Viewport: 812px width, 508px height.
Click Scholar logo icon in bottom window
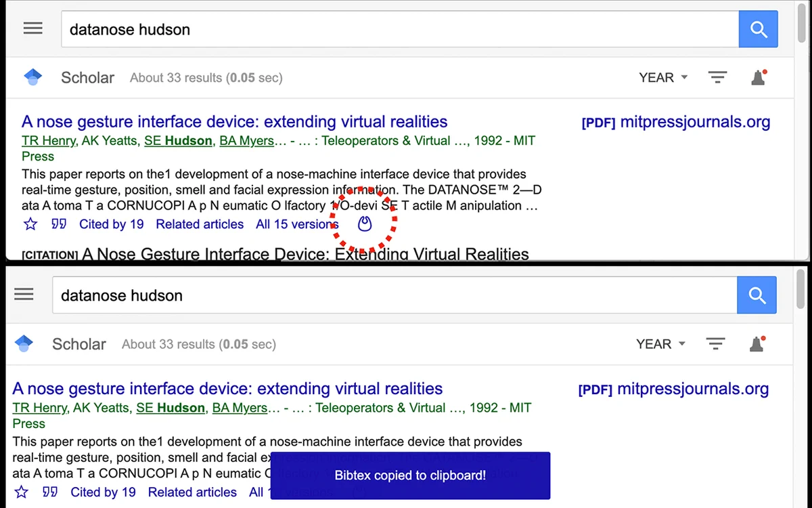tap(24, 343)
